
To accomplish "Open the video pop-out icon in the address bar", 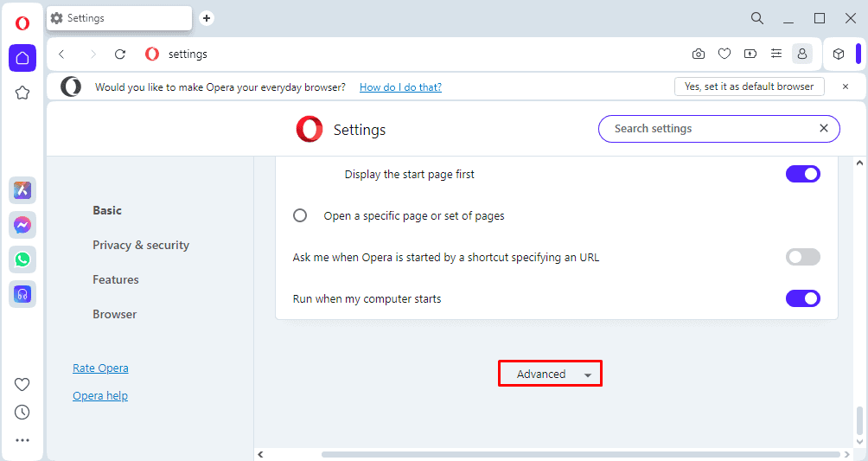I will (x=750, y=54).
